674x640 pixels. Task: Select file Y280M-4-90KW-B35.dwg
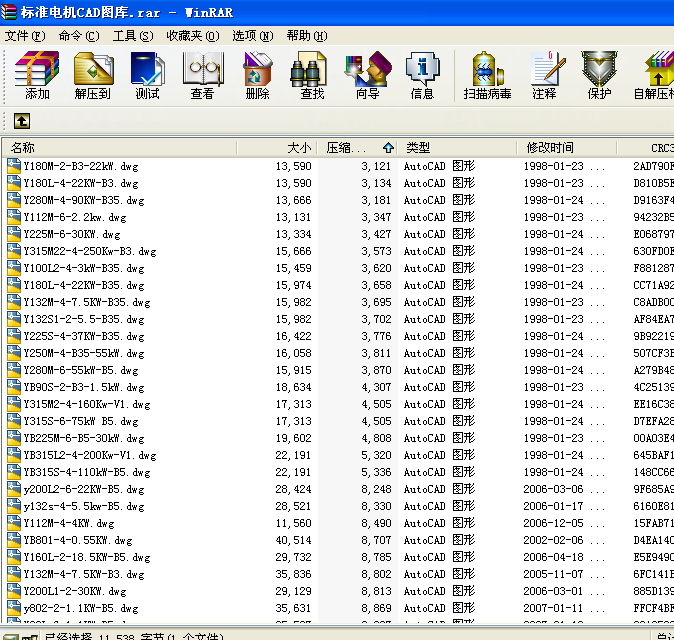[84, 200]
